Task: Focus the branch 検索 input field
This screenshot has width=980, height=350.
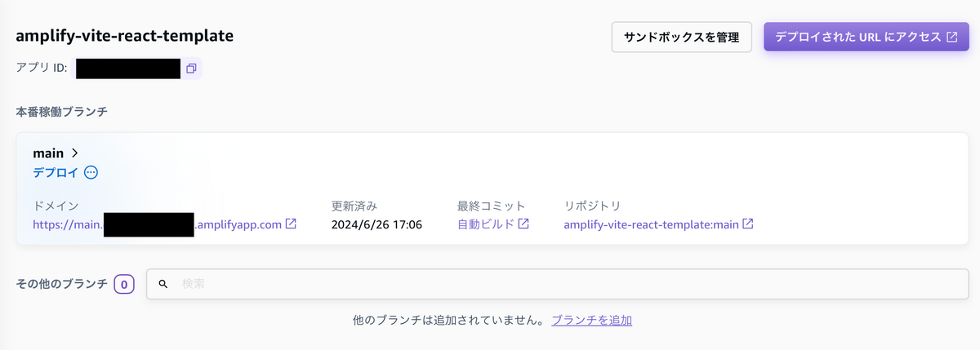Action: coord(558,284)
